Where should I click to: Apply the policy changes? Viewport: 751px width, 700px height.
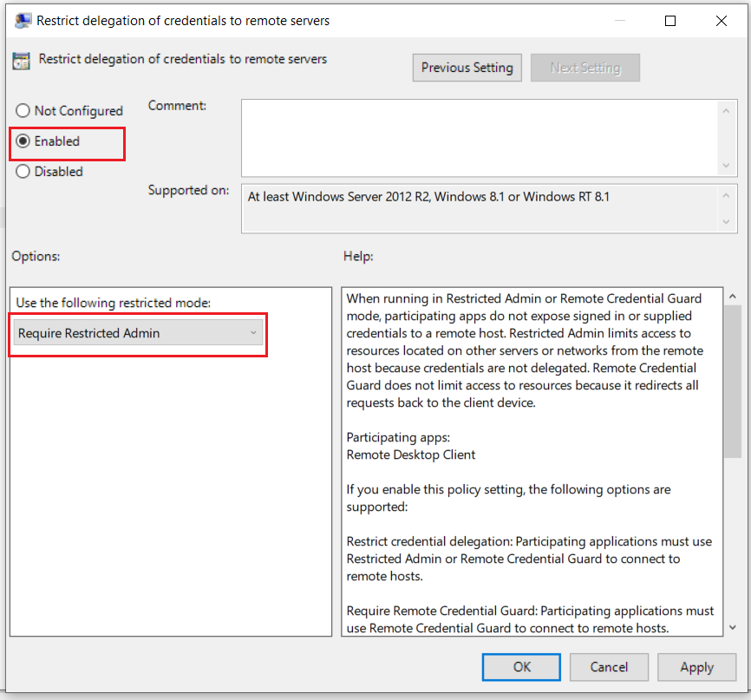pyautogui.click(x=696, y=667)
